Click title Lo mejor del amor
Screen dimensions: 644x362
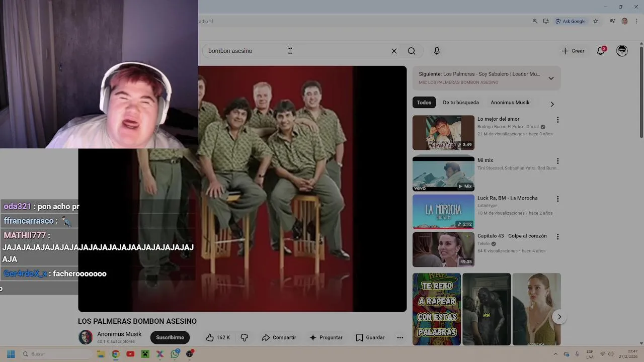pos(498,119)
